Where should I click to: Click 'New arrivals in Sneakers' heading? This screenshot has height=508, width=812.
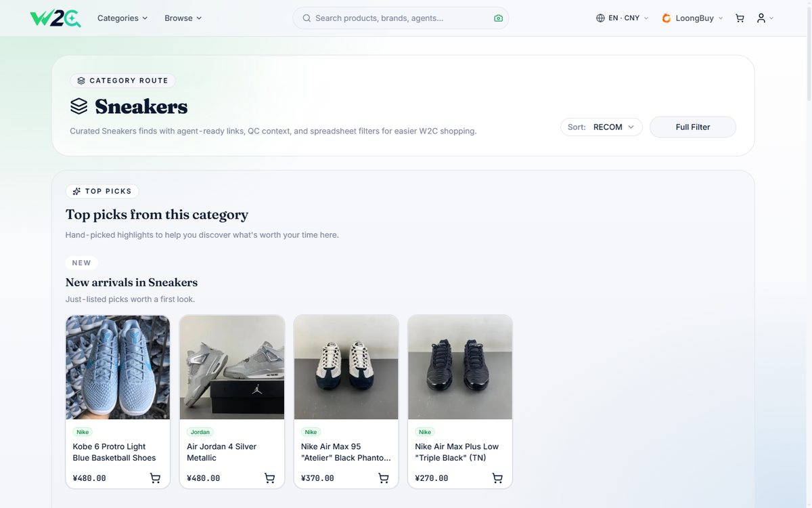coord(131,282)
